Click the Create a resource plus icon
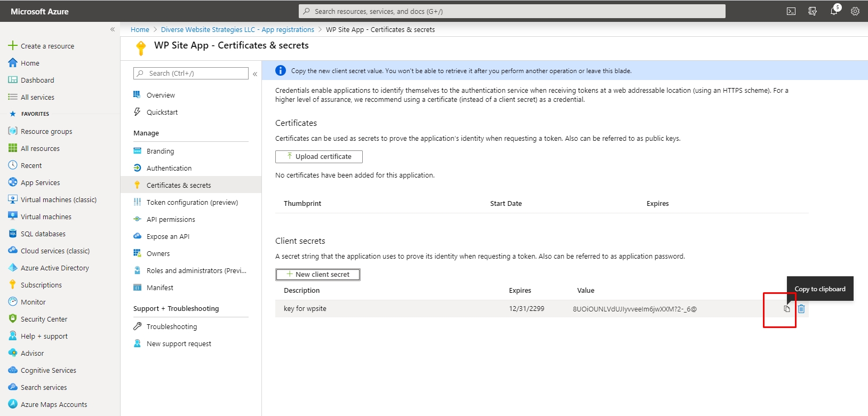 coord(13,46)
